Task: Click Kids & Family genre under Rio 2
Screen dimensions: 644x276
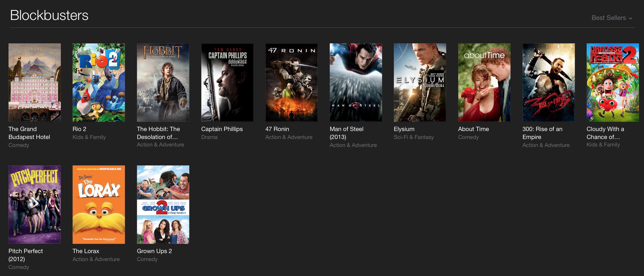Action: pyautogui.click(x=89, y=137)
